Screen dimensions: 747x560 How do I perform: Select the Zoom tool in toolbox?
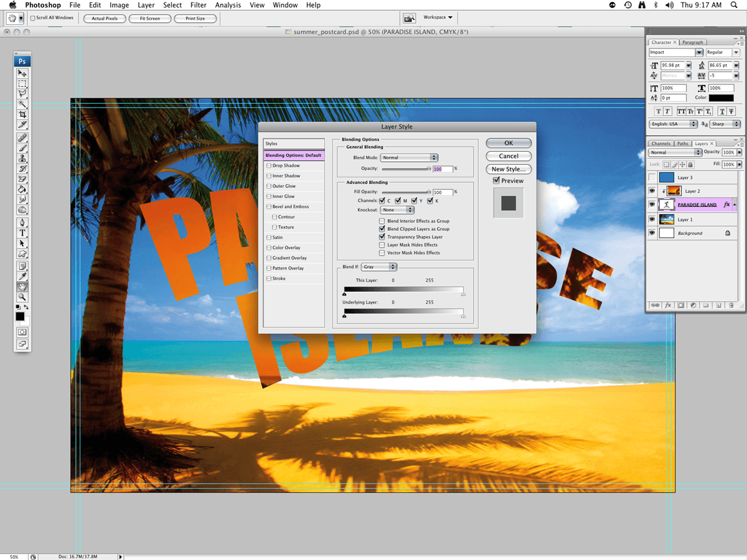tap(22, 297)
